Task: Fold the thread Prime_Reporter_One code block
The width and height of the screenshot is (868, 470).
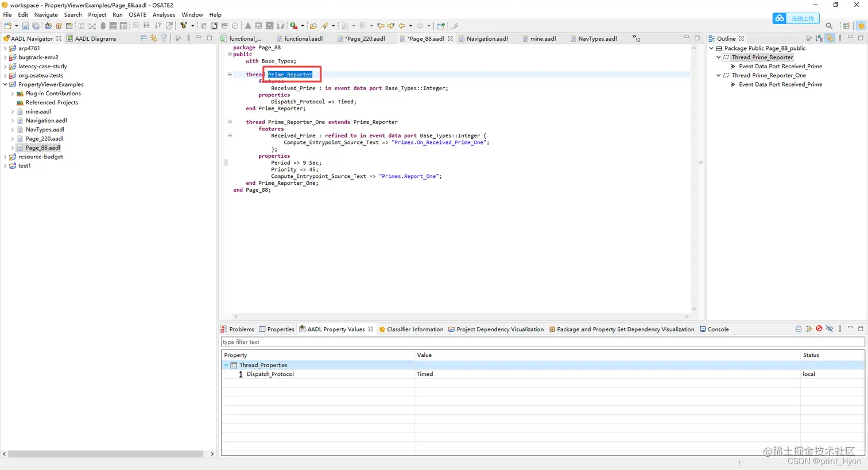Action: click(230, 122)
